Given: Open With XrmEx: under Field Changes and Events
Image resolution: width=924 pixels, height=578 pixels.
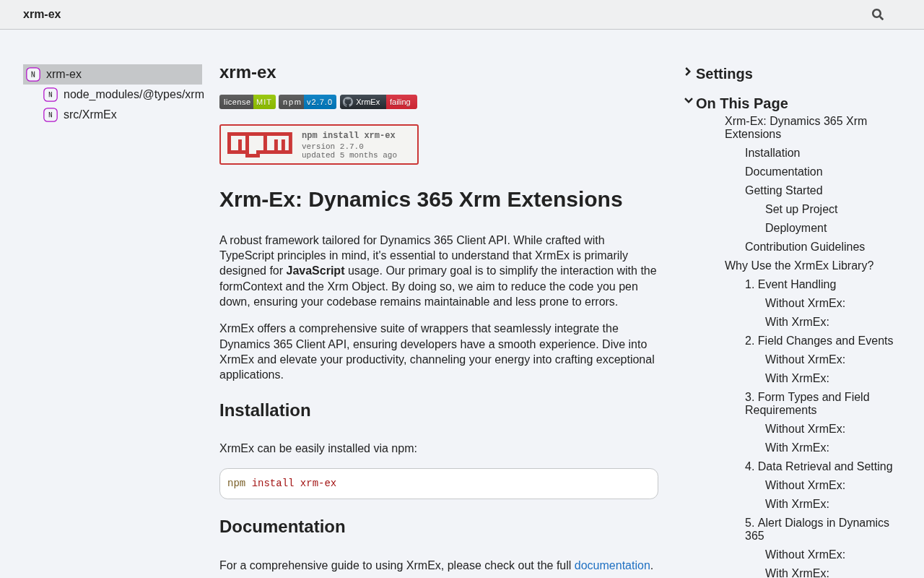Looking at the screenshot, I should click(797, 379).
